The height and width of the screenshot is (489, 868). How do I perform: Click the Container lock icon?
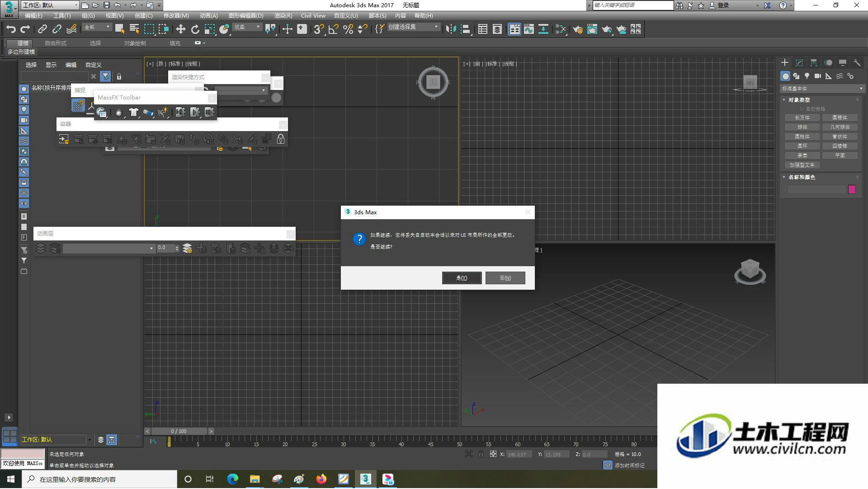click(x=281, y=139)
